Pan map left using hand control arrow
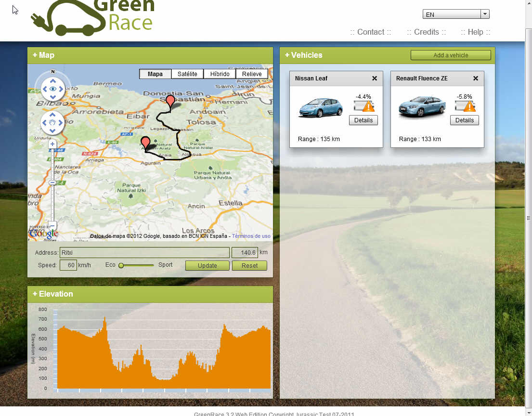Image resolution: width=532 pixels, height=416 pixels. click(44, 122)
